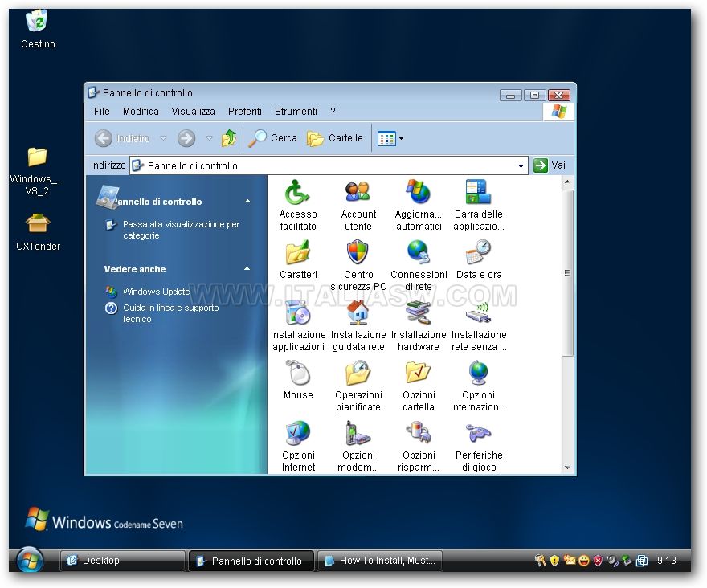Viewport: 707px width, 588px height.
Task: Click the scrollbar down arrow
Action: 567,468
